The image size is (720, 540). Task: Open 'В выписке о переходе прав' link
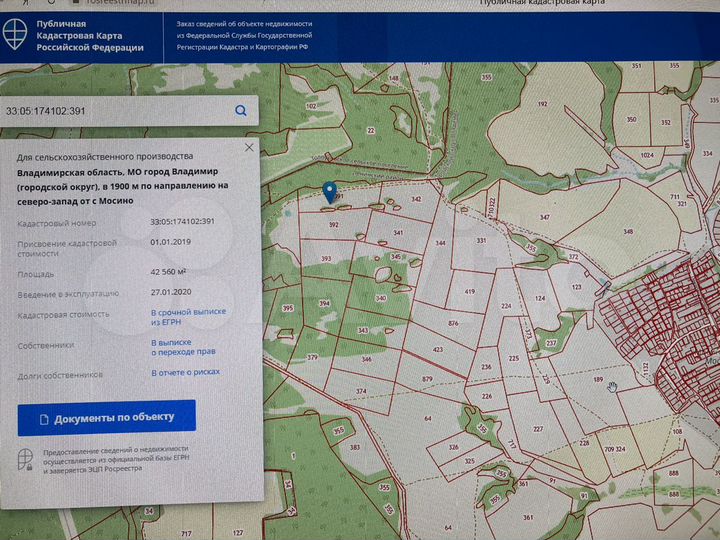pos(183,347)
